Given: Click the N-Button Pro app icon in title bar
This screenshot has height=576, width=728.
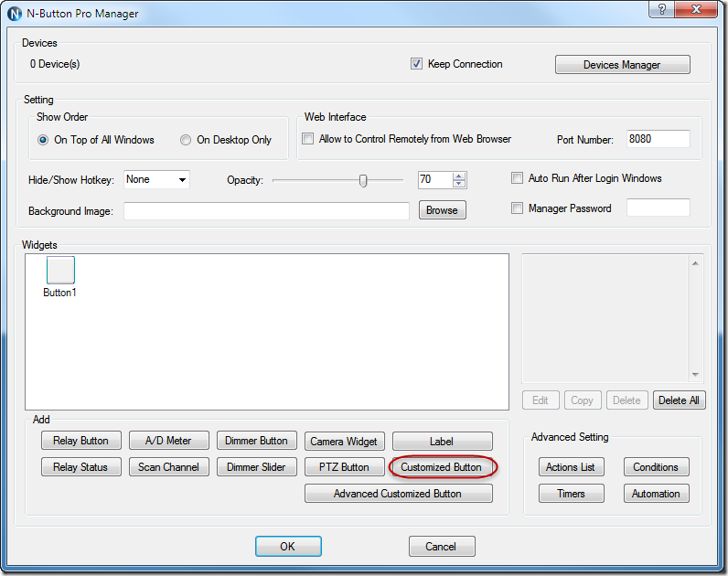Looking at the screenshot, I should click(x=15, y=14).
